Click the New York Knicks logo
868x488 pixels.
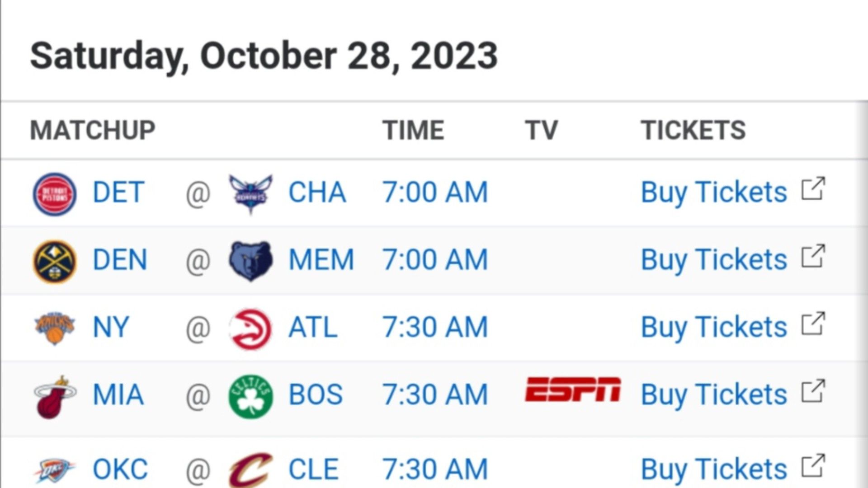pos(55,328)
